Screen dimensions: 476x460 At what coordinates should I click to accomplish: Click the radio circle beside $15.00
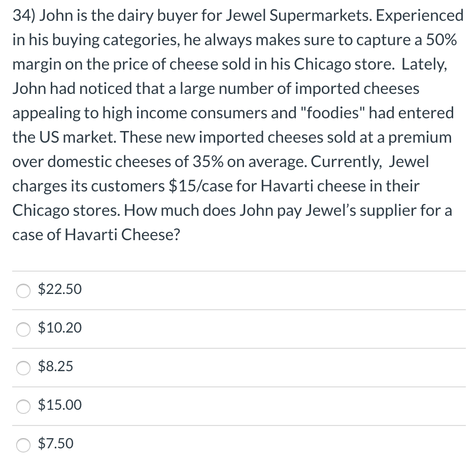point(23,407)
